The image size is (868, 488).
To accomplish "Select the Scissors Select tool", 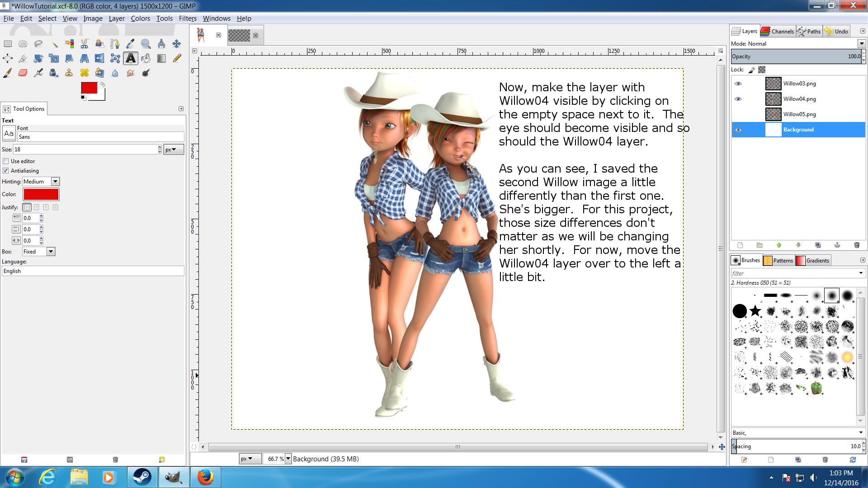I will point(85,44).
